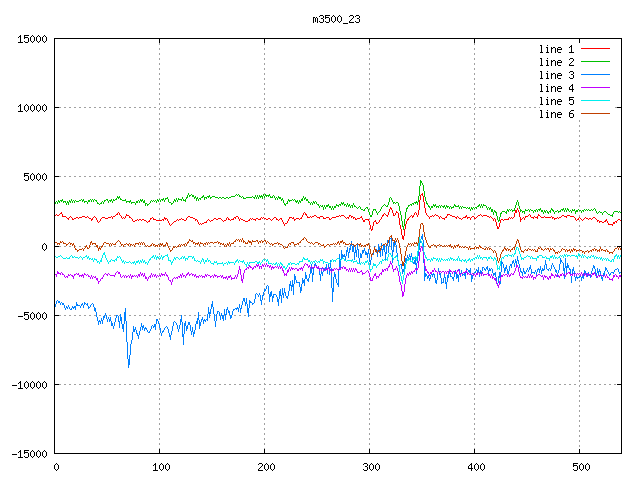Click the "line 4" legend label
This screenshot has height=480, width=640.
[556, 88]
